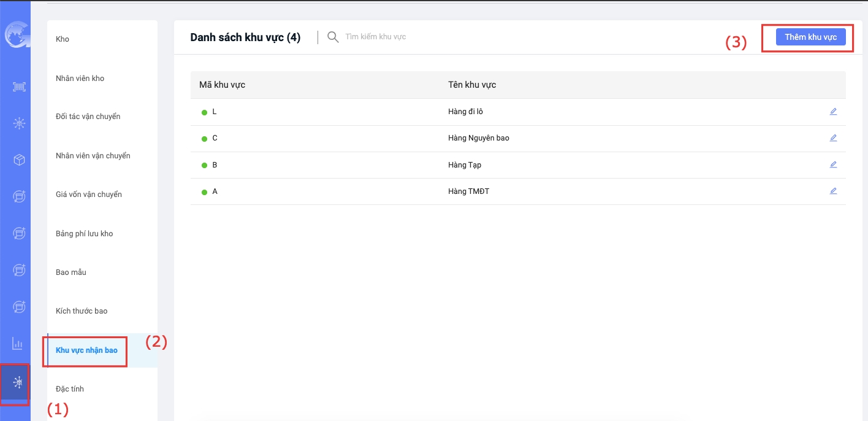
Task: Click the globe logo in the sidebar
Action: pos(15,36)
